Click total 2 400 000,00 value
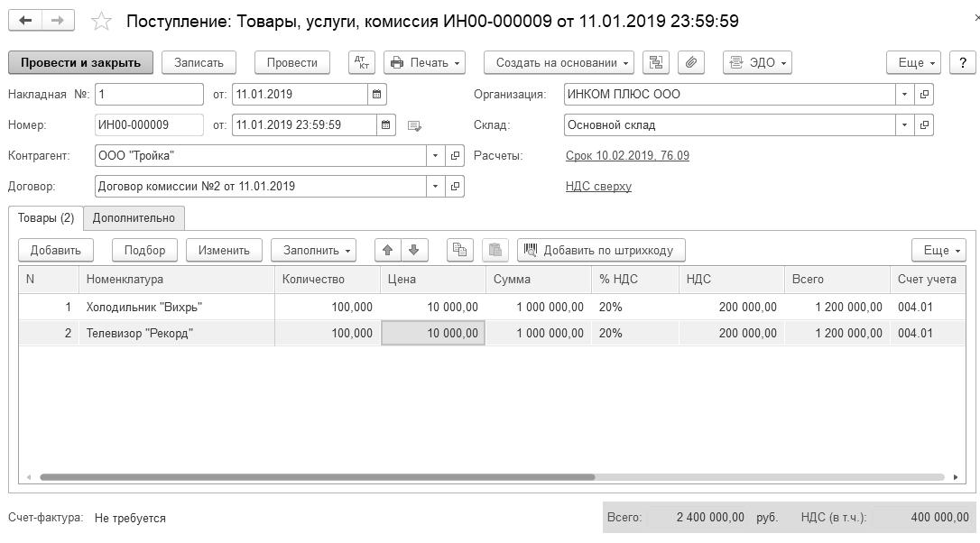Image resolution: width=980 pixels, height=543 pixels. pos(697,518)
